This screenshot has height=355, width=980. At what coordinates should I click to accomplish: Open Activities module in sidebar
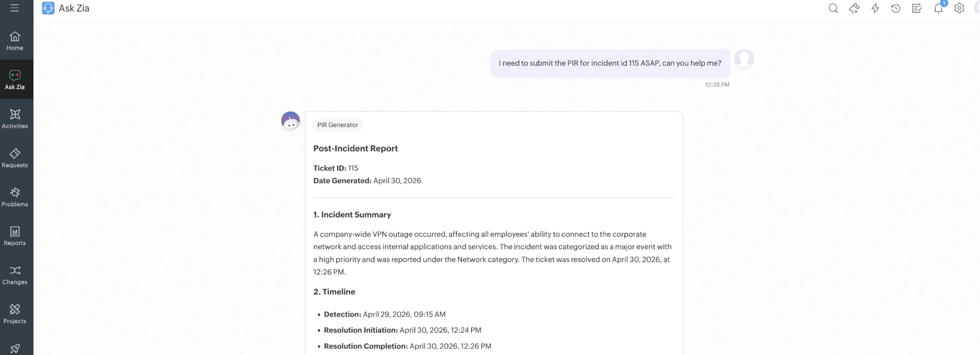pyautogui.click(x=15, y=119)
